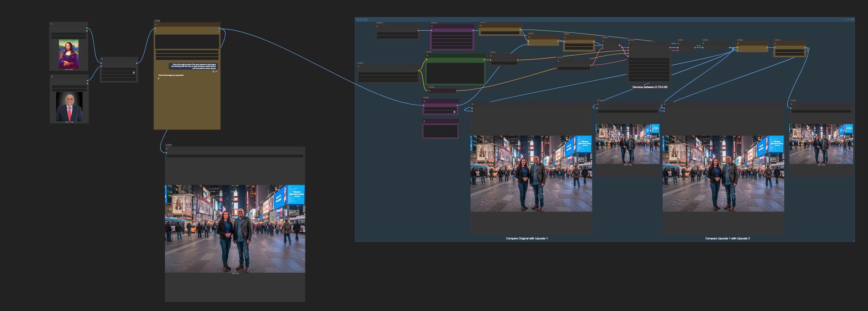Click the 'Compare Upscale 1 with Upscale 2' label
Viewport: 868px width, 311px height.
[727, 238]
